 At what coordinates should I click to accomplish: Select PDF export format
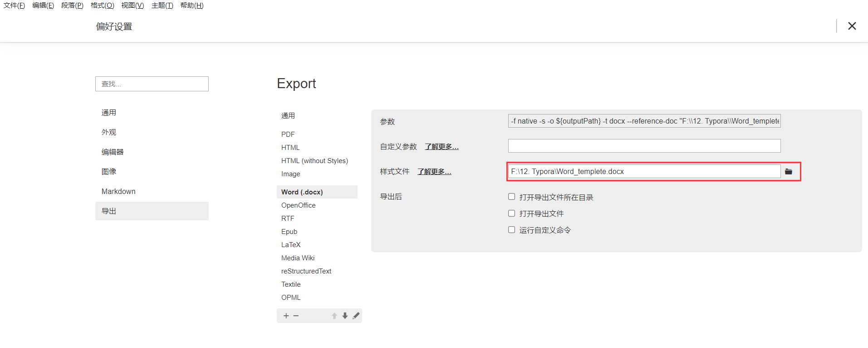pos(317,134)
